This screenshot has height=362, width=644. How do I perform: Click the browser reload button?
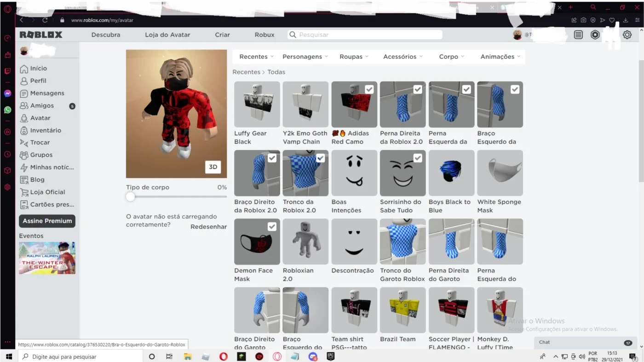(45, 20)
